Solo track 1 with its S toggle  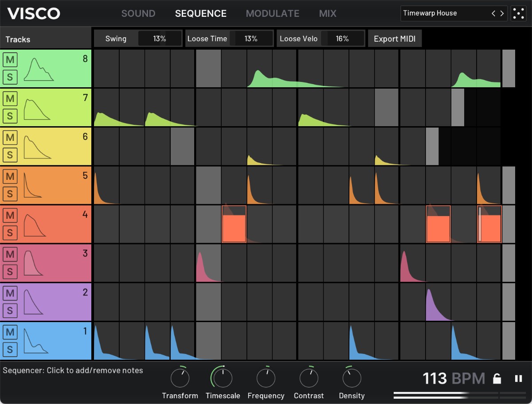click(x=10, y=349)
